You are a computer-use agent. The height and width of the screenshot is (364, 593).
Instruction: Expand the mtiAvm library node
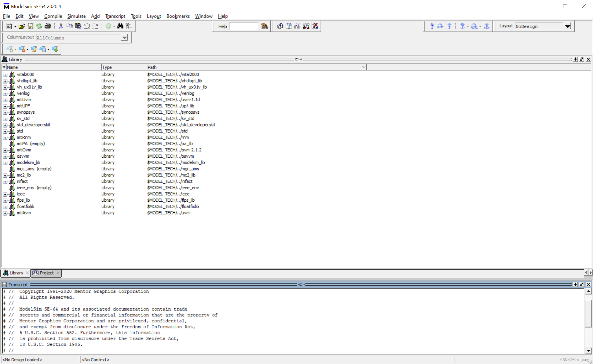[x=5, y=213]
